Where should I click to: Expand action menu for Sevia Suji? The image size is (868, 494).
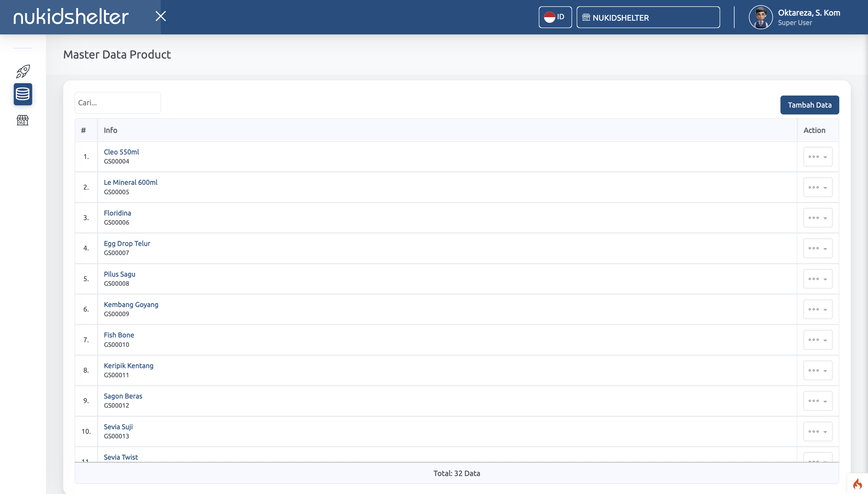coord(817,431)
